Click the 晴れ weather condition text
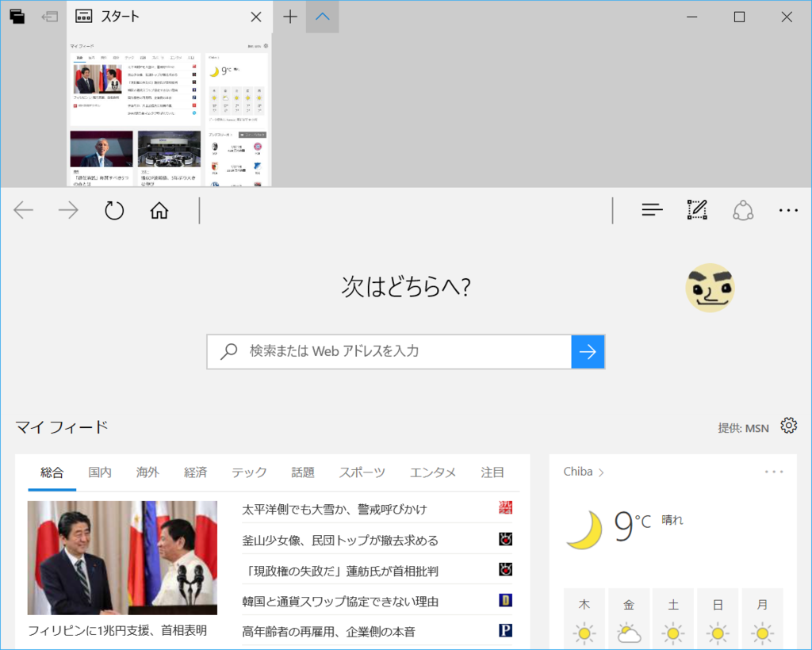 click(x=672, y=519)
